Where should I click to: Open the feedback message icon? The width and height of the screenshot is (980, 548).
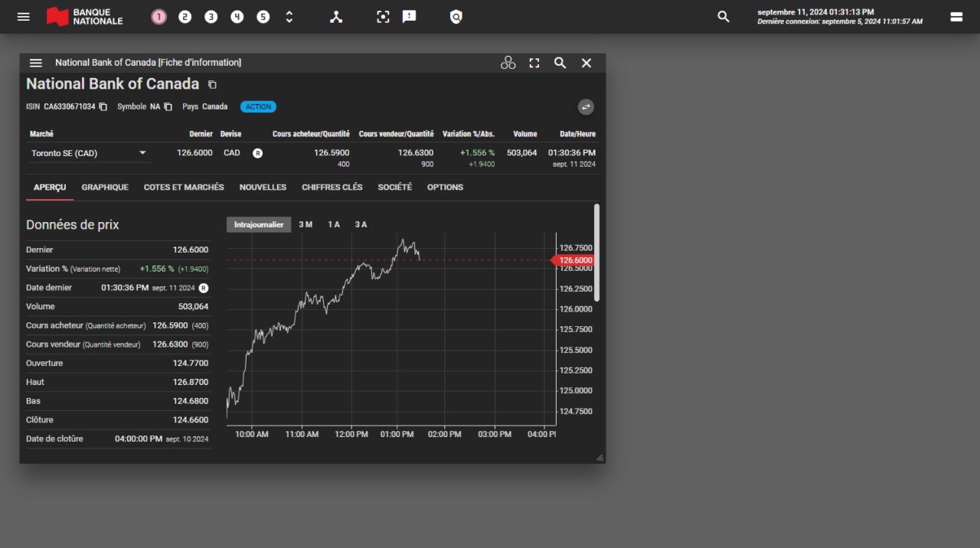pos(409,17)
